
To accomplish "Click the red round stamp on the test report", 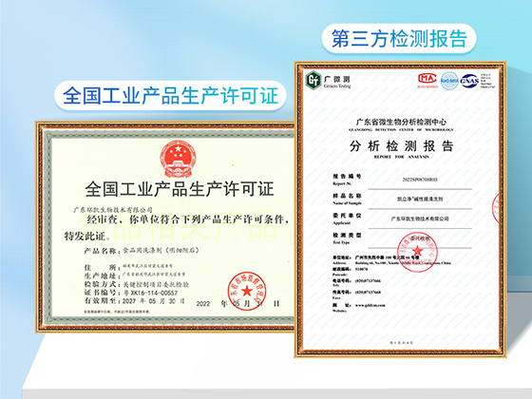I will (x=417, y=252).
